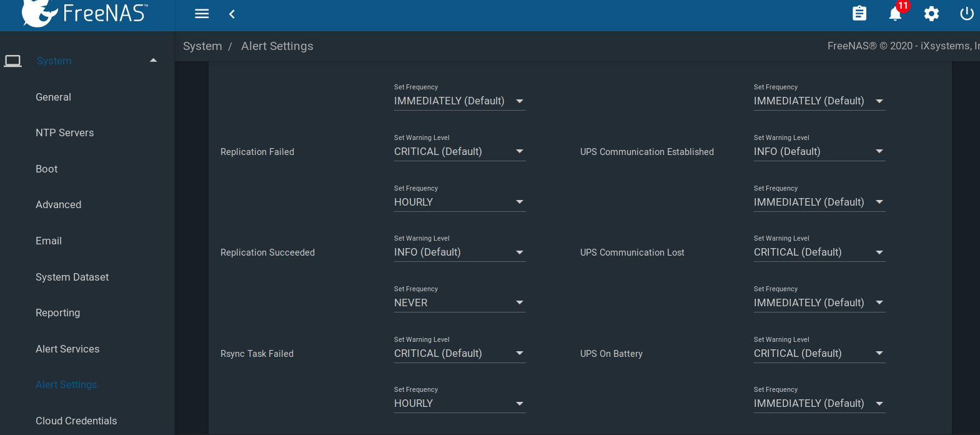Screen dimensions: 980x435
Task: Open the Set Frequency dropdown above UPS Communication Established
Action: [x=819, y=101]
